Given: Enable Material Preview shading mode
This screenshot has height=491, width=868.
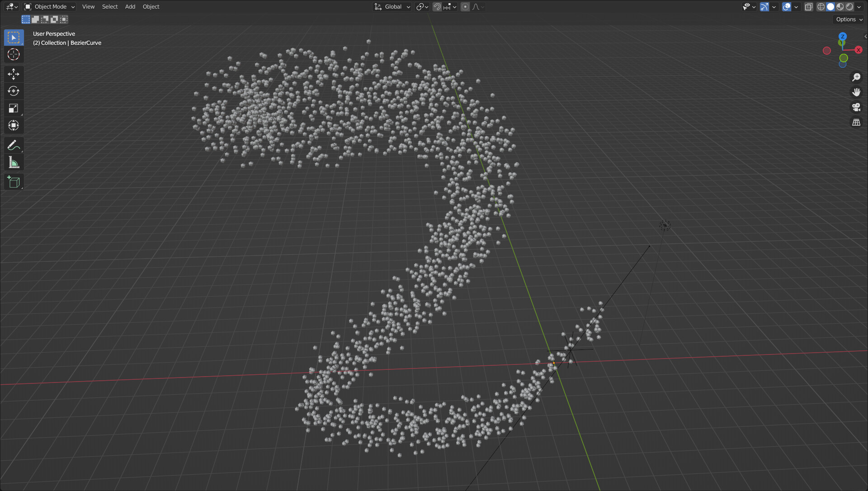Looking at the screenshot, I should coord(840,7).
